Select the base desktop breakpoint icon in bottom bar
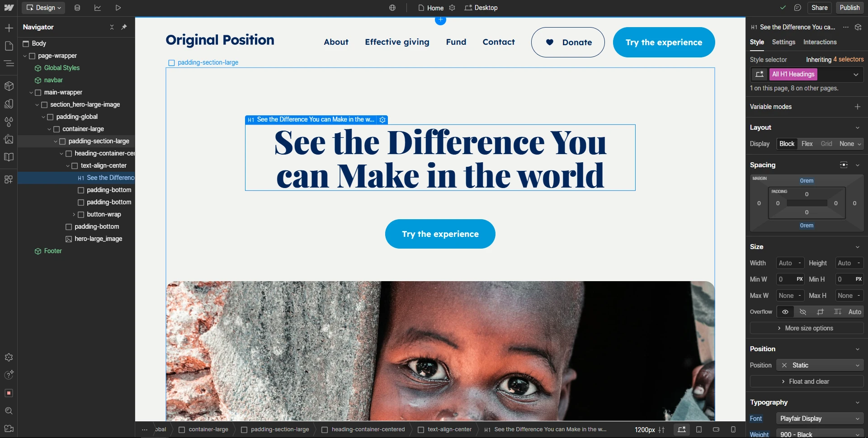Viewport: 868px width, 438px height. point(682,429)
